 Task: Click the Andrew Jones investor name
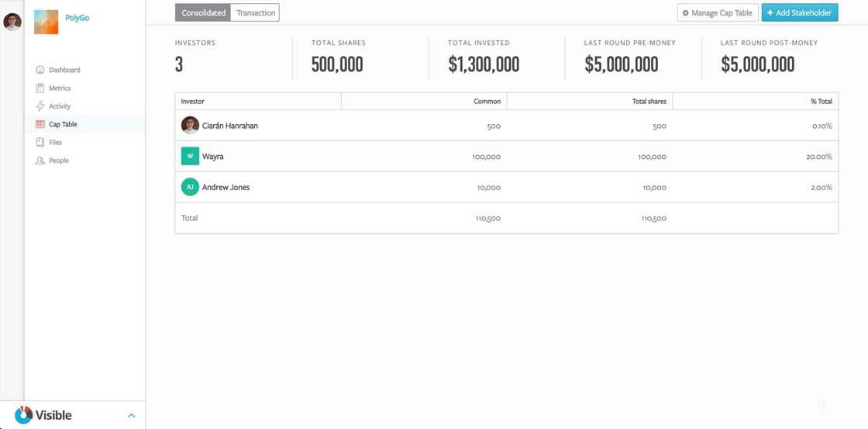(226, 187)
